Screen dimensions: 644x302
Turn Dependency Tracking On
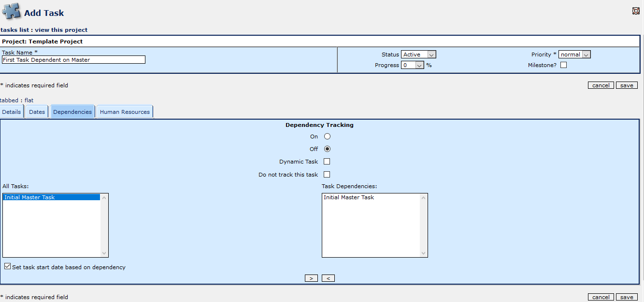[x=327, y=136]
